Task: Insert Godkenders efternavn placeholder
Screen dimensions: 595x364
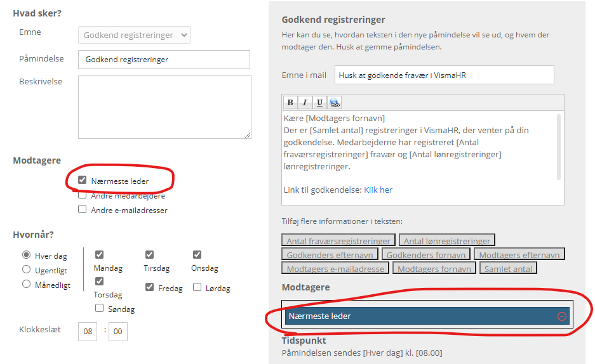Action: 330,254
